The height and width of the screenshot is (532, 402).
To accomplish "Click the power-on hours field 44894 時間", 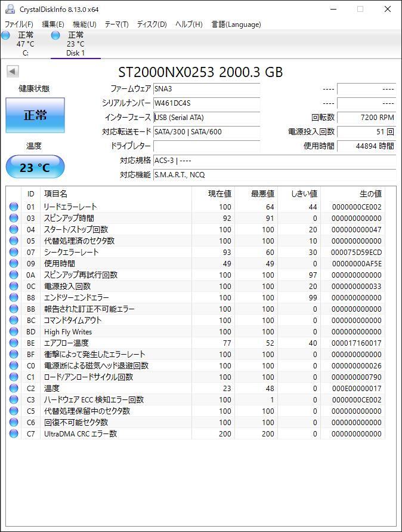I will pos(366,146).
